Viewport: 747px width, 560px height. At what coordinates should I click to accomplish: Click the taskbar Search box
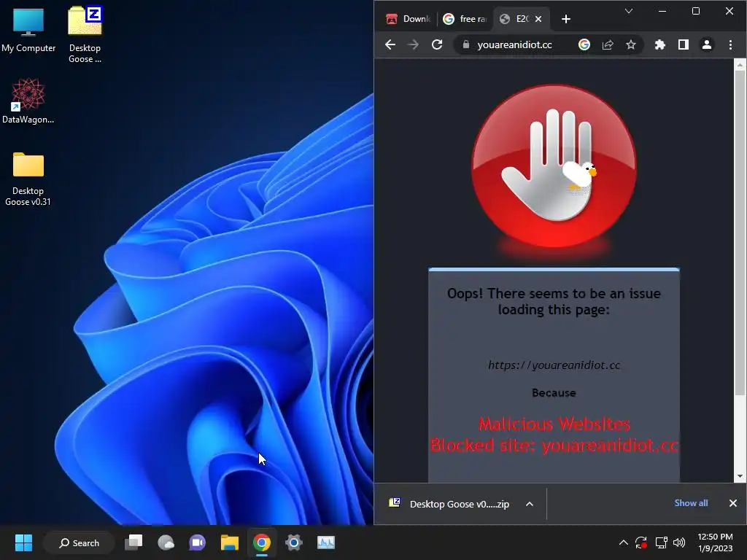79,542
